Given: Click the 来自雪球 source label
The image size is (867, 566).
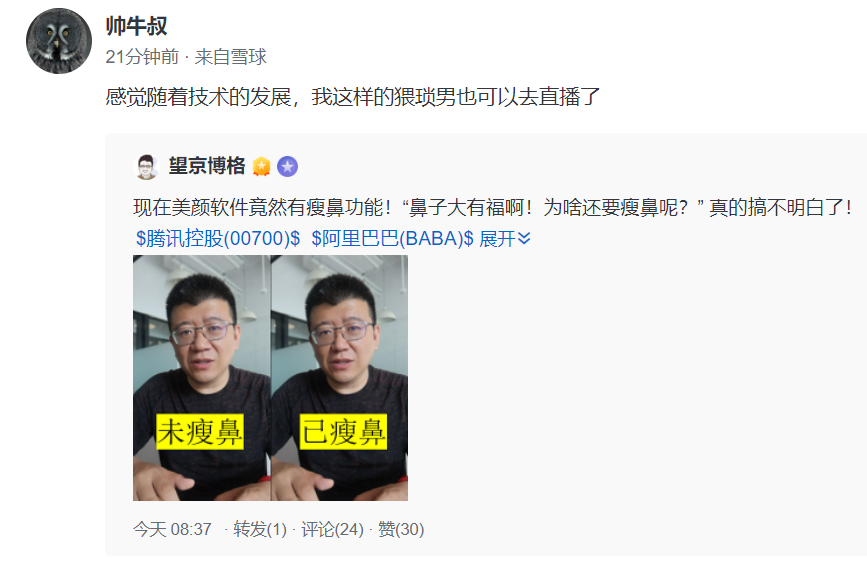Looking at the screenshot, I should (231, 57).
